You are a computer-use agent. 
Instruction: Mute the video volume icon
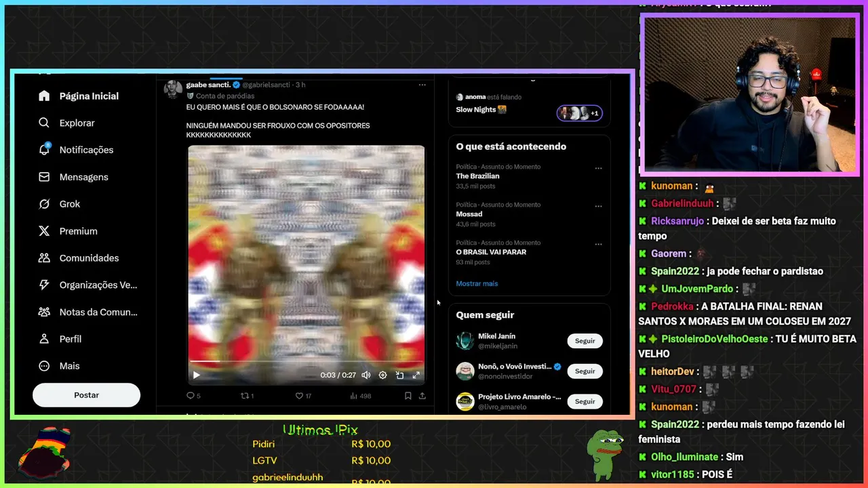[366, 375]
